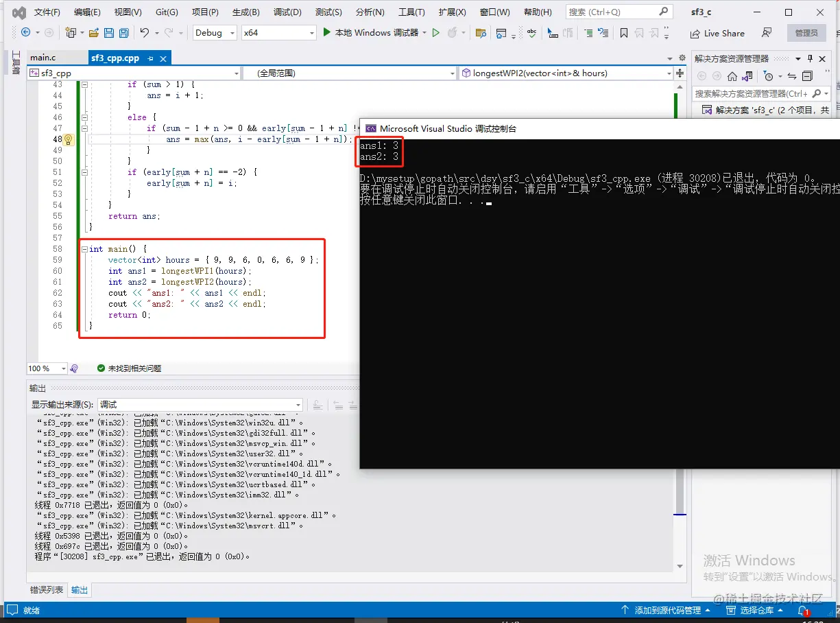Open Solution Explorer window position dropdown arrow

tap(798, 58)
